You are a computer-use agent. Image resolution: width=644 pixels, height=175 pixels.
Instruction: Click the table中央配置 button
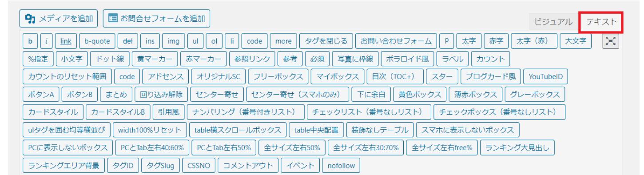(316, 130)
